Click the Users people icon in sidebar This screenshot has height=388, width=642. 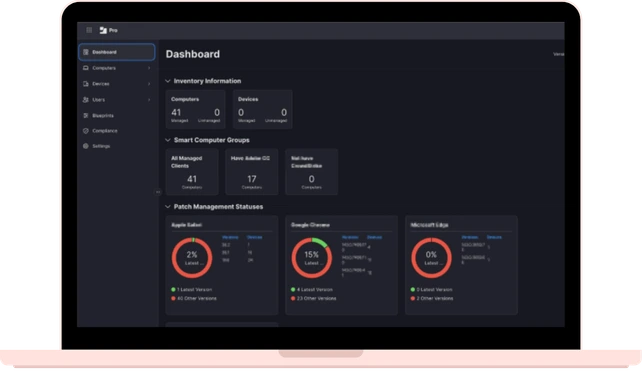[86, 99]
